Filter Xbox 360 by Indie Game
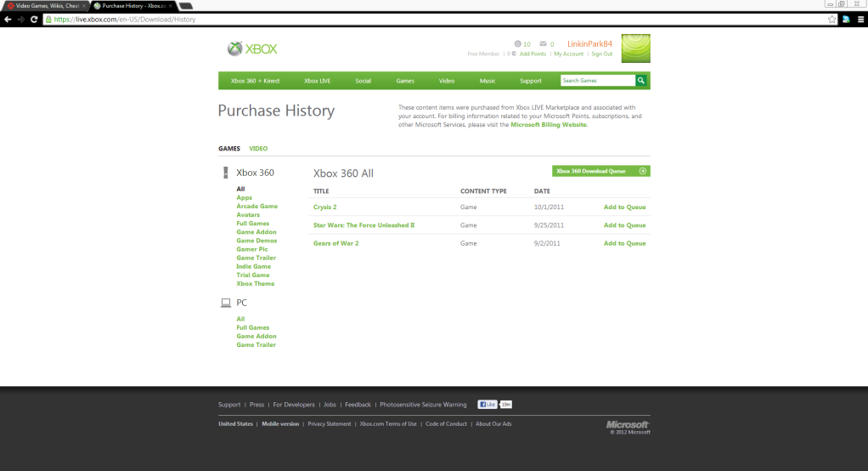 point(254,266)
